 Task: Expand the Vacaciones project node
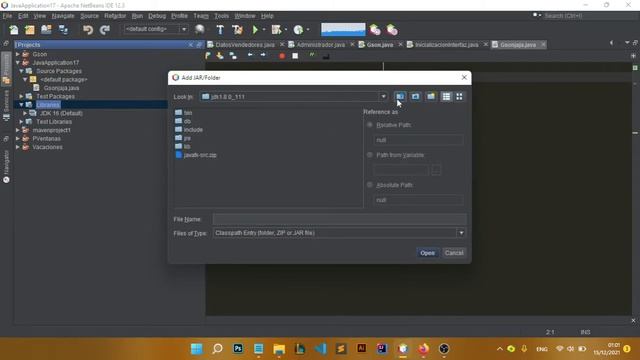pos(18,147)
